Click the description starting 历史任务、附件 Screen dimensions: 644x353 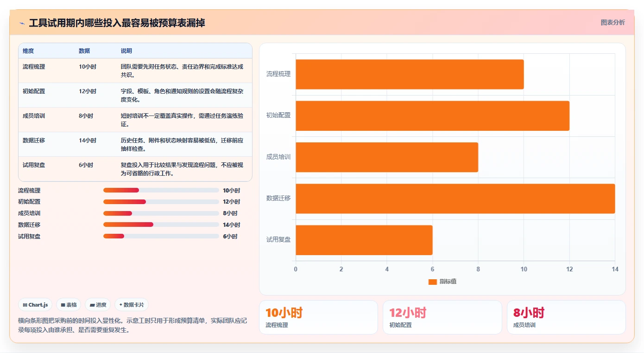183,144
